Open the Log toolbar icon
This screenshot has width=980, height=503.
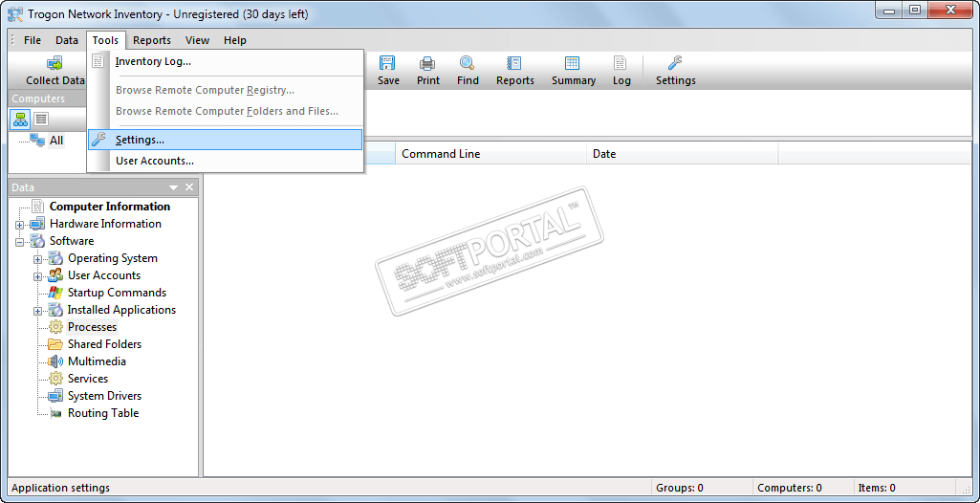click(621, 63)
